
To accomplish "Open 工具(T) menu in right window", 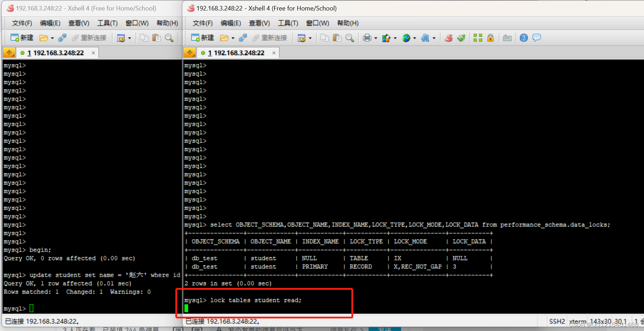I will click(x=288, y=23).
